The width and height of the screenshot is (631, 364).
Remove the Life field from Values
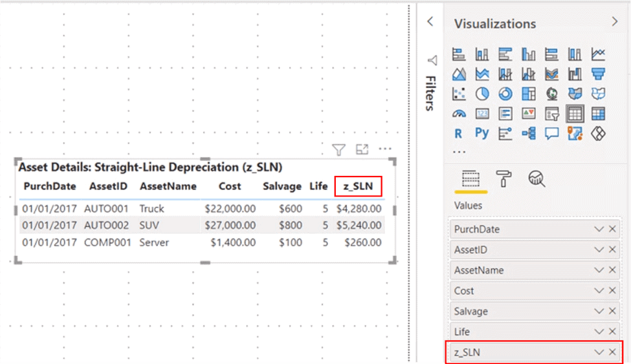point(612,332)
